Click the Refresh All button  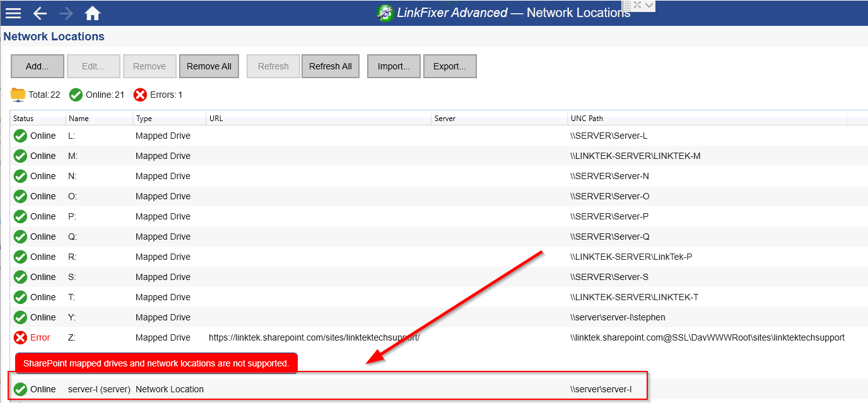331,66
